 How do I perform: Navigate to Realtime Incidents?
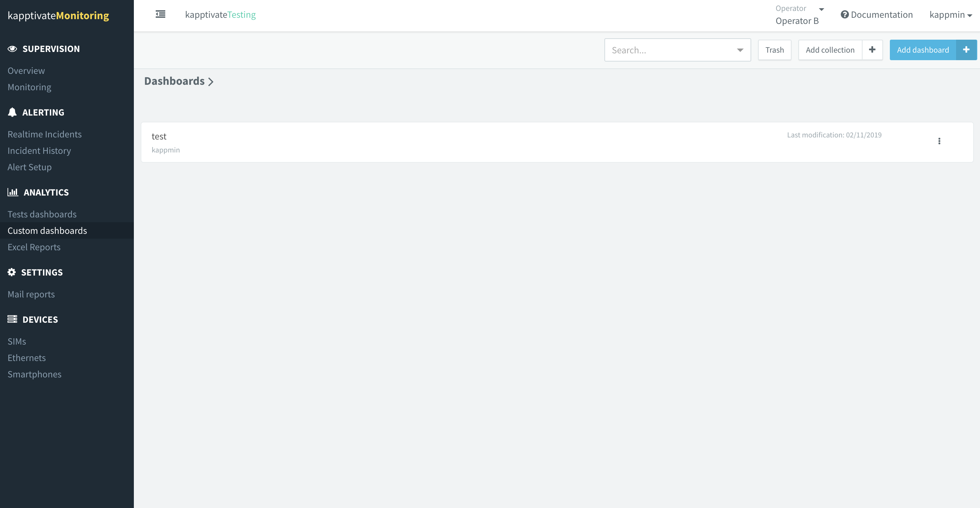[44, 134]
